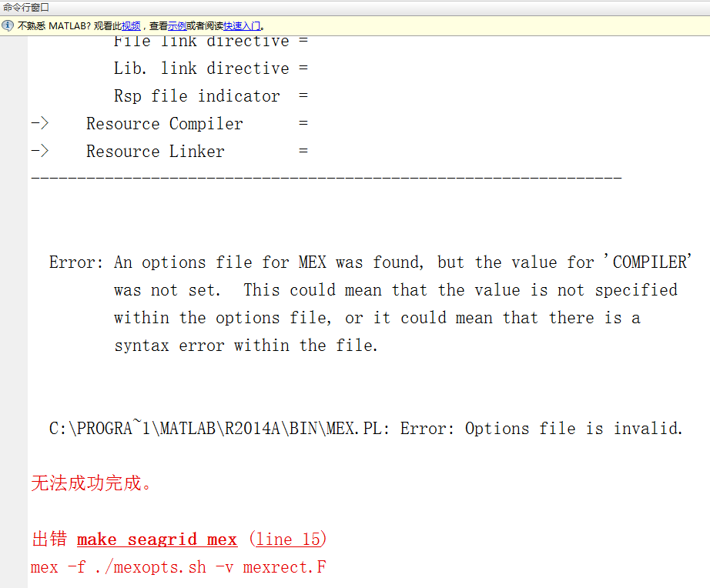Click the 'Error: An options file' message line
Viewport: 710px width, 588px height.
click(370, 262)
